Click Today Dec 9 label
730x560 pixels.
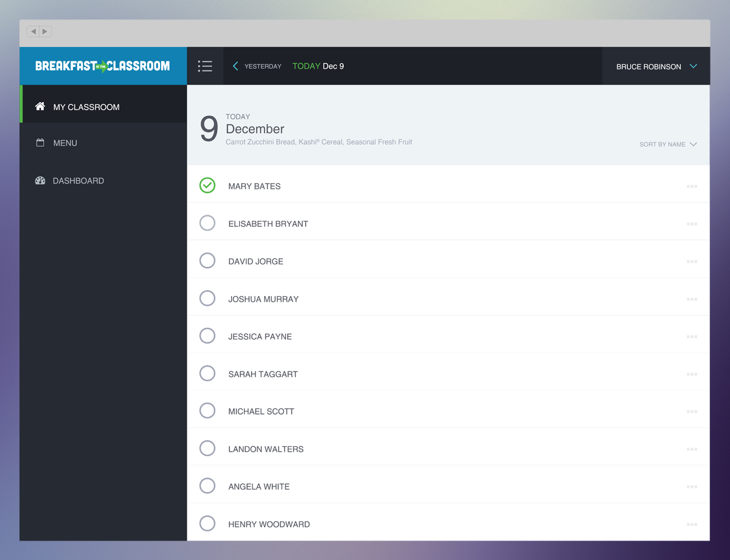318,66
